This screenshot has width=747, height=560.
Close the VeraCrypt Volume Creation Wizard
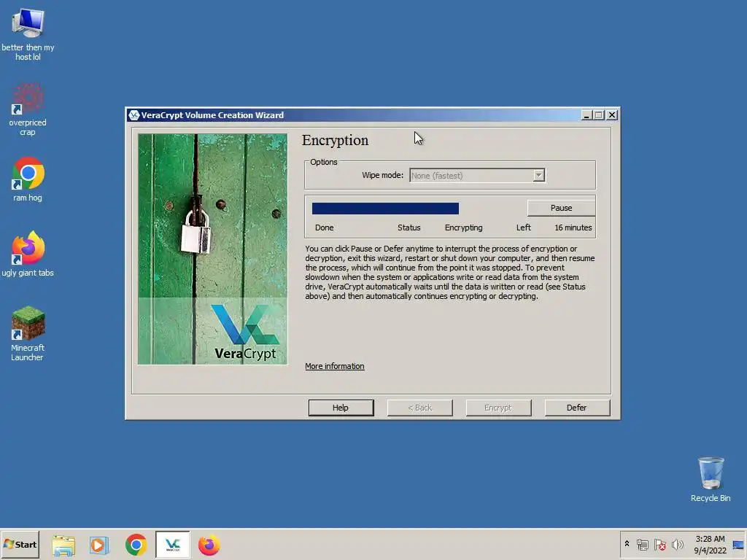[x=612, y=115]
